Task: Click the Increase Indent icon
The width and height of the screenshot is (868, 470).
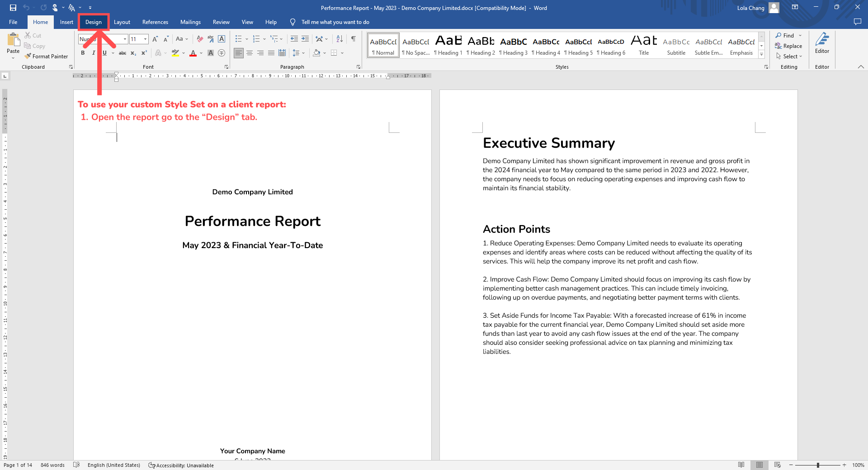Action: pos(305,39)
